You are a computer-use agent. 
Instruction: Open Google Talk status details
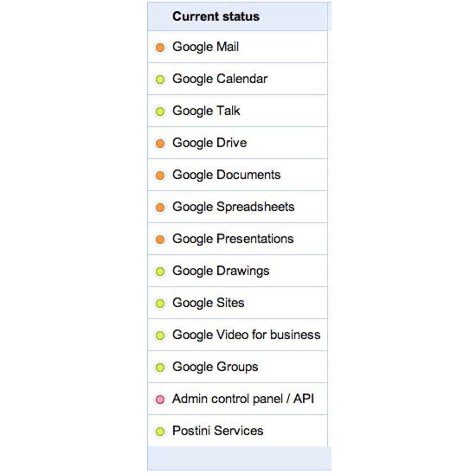(x=206, y=111)
